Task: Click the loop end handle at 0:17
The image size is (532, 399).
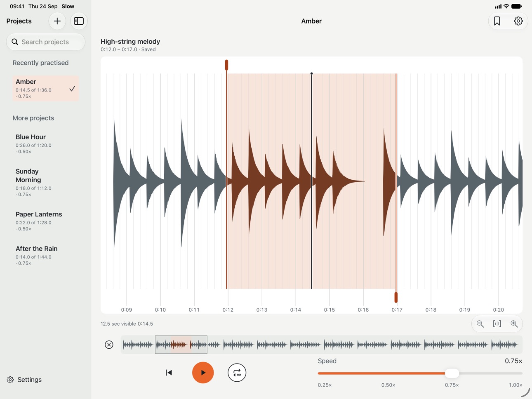Action: pos(396,297)
